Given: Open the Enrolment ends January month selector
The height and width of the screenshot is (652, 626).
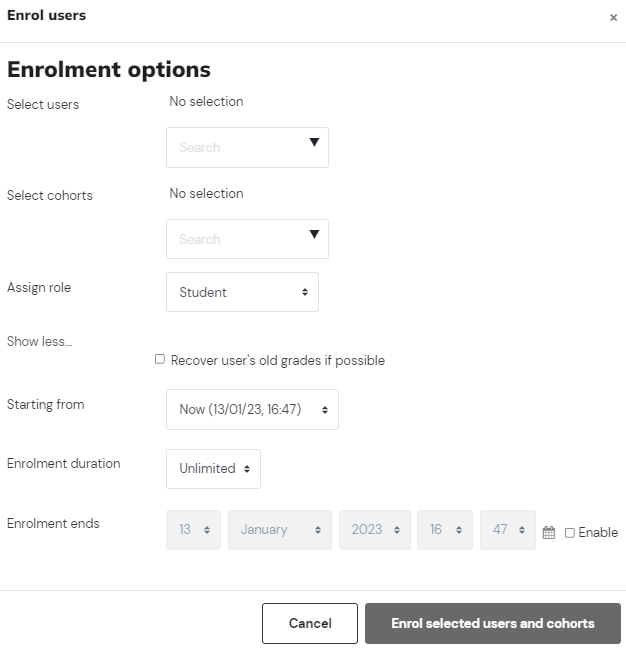Looking at the screenshot, I should 280,530.
